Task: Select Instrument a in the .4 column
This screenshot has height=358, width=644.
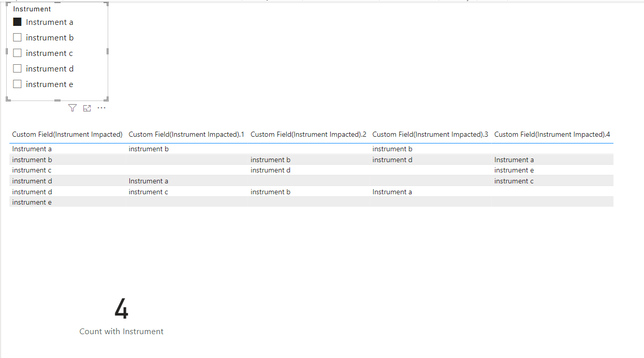Action: click(514, 160)
